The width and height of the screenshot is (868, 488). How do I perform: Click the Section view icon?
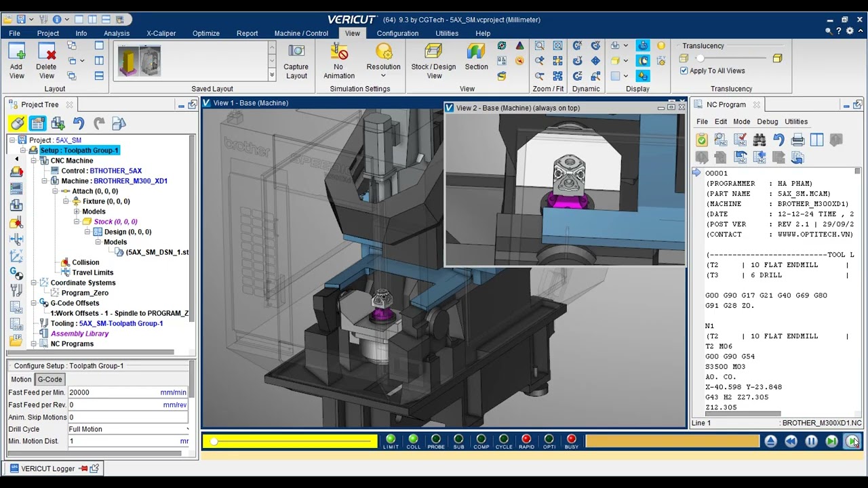(x=476, y=57)
